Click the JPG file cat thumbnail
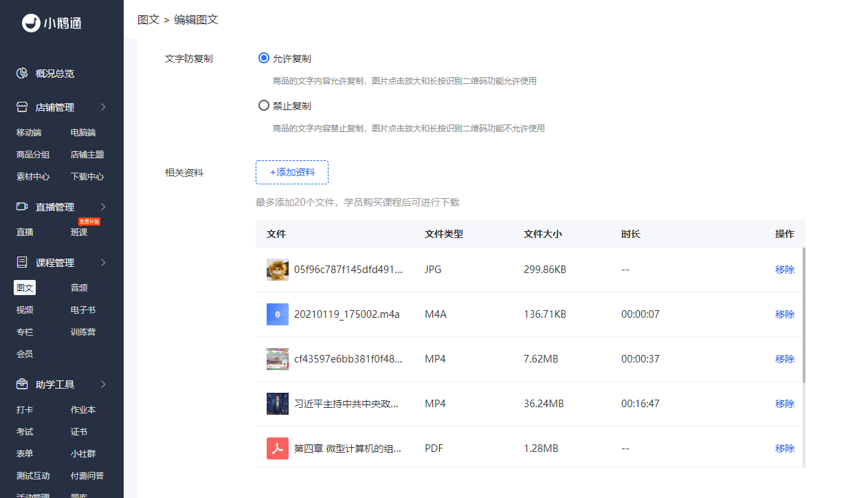 point(278,270)
